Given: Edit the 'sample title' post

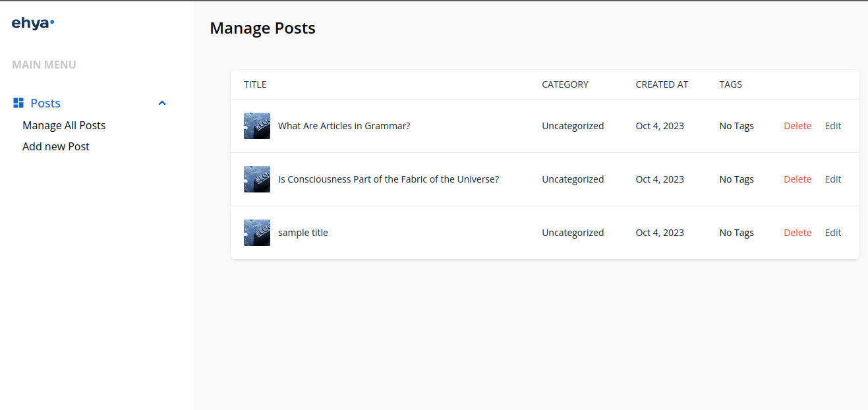Looking at the screenshot, I should [832, 232].
